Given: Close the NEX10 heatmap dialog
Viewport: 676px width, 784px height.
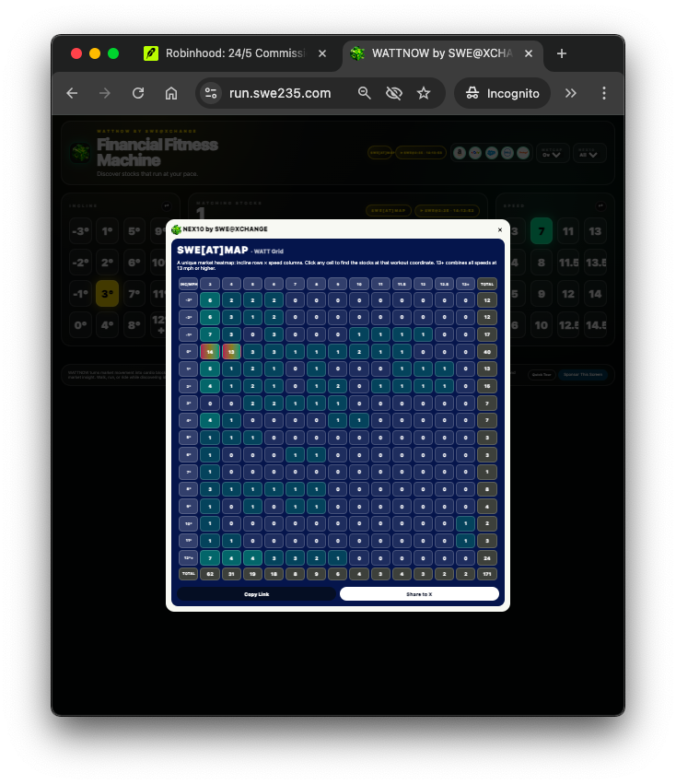Looking at the screenshot, I should (x=500, y=230).
